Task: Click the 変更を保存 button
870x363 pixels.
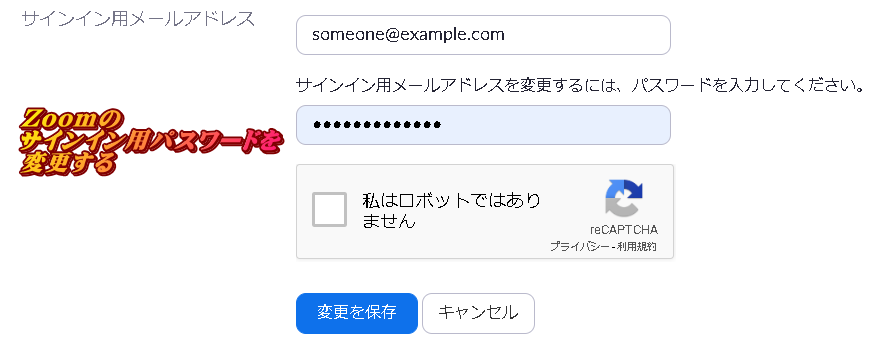Action: (357, 313)
